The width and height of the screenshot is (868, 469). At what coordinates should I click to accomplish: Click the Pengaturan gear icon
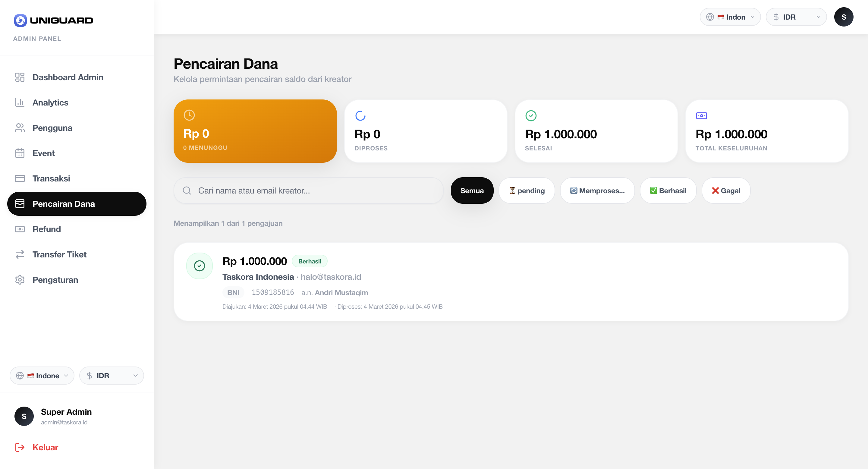[x=20, y=280]
